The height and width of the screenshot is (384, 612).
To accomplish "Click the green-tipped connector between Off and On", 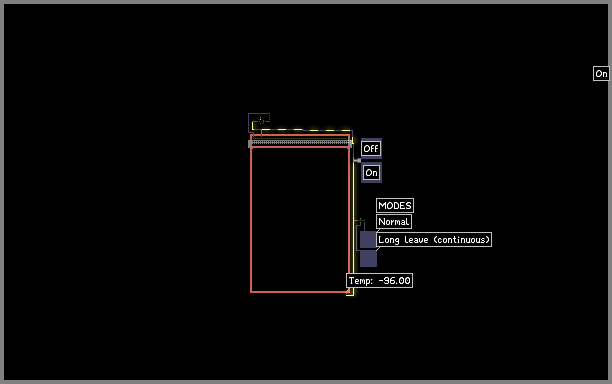I will 357,160.
